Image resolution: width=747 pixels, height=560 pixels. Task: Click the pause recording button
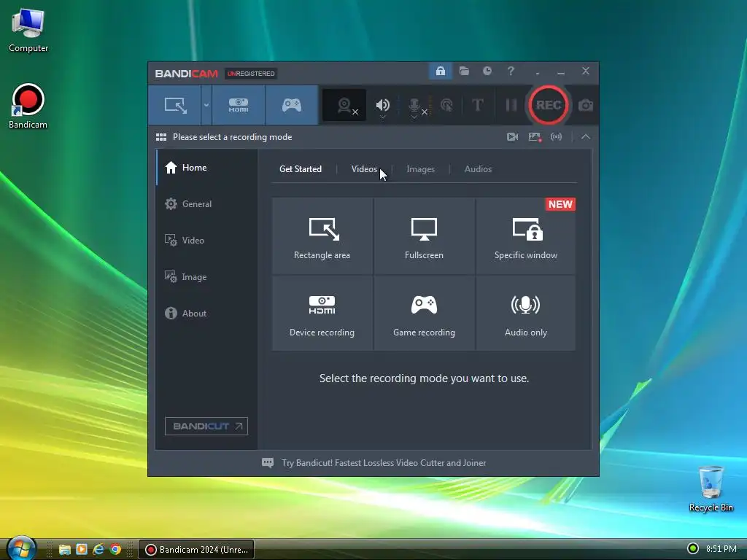(x=511, y=105)
